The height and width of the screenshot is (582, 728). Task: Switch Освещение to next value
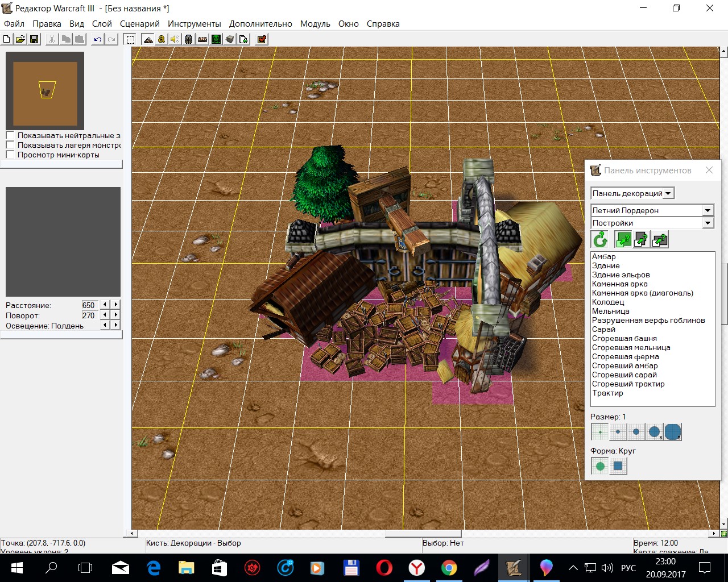tap(116, 325)
